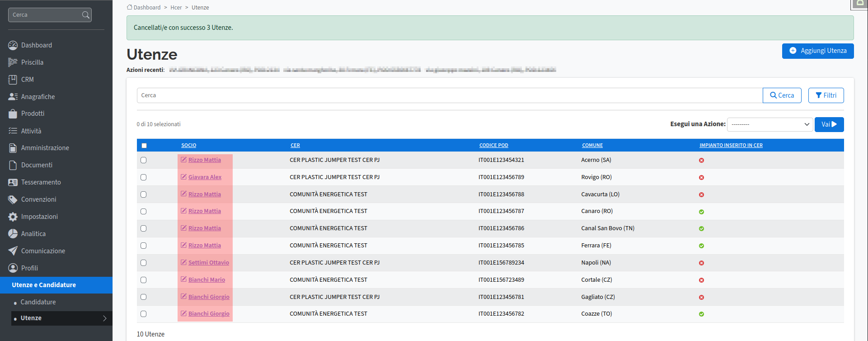Click the blue Cerca search button
This screenshot has width=868, height=341.
coord(782,95)
